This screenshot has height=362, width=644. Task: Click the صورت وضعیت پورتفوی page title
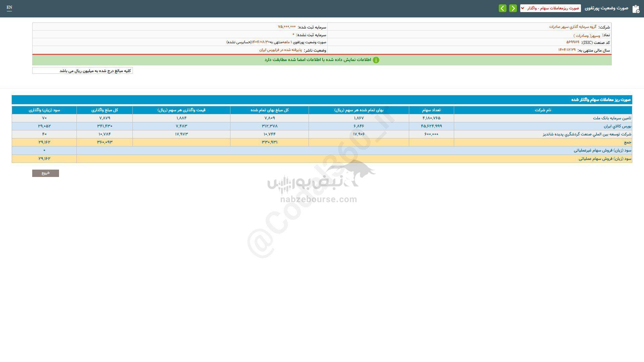tap(606, 8)
